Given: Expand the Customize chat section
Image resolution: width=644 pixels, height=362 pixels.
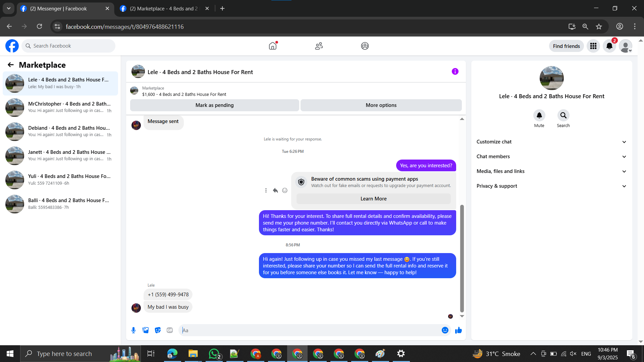Looking at the screenshot, I should pos(551,142).
